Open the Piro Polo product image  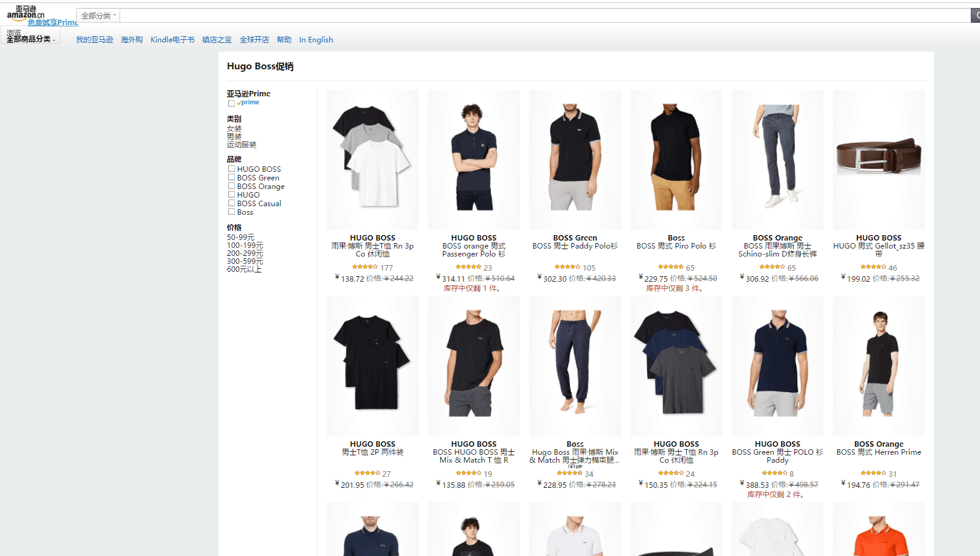676,160
